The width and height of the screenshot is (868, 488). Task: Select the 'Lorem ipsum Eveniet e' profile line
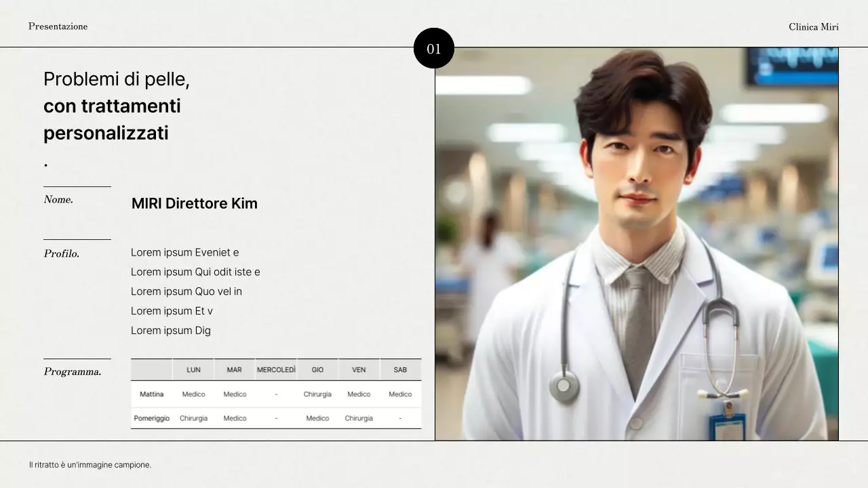tap(184, 252)
